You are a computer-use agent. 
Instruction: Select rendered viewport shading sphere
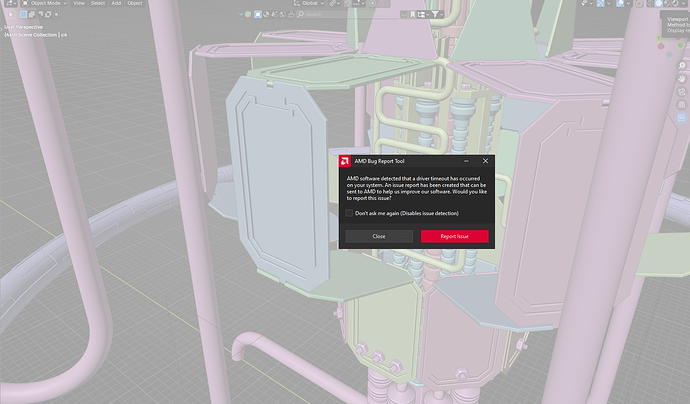pyautogui.click(x=675, y=4)
